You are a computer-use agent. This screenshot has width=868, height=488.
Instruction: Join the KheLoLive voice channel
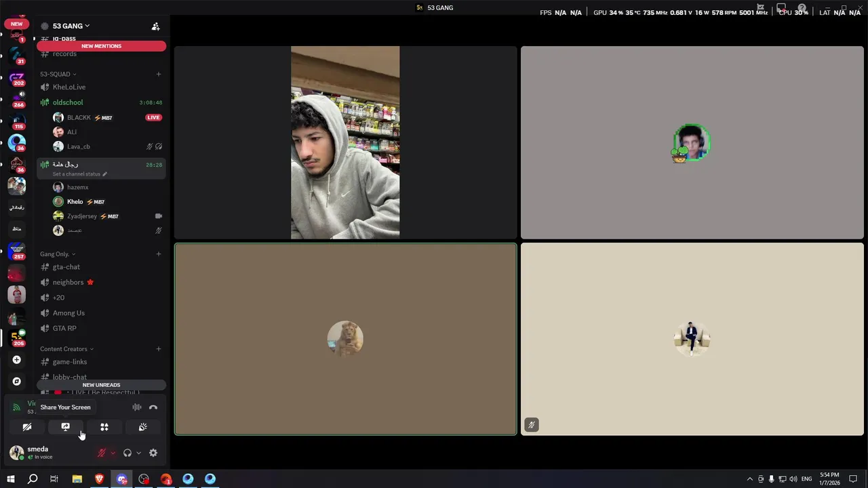coord(102,87)
